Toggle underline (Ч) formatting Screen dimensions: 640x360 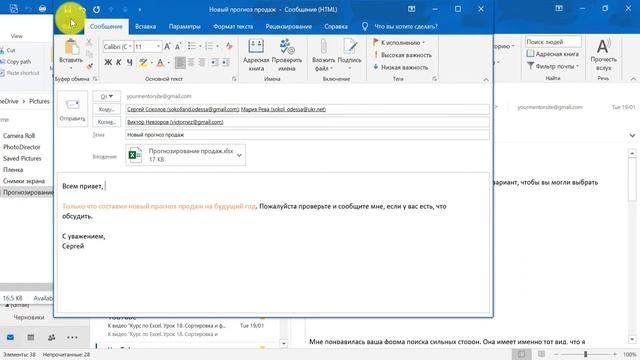tap(129, 62)
